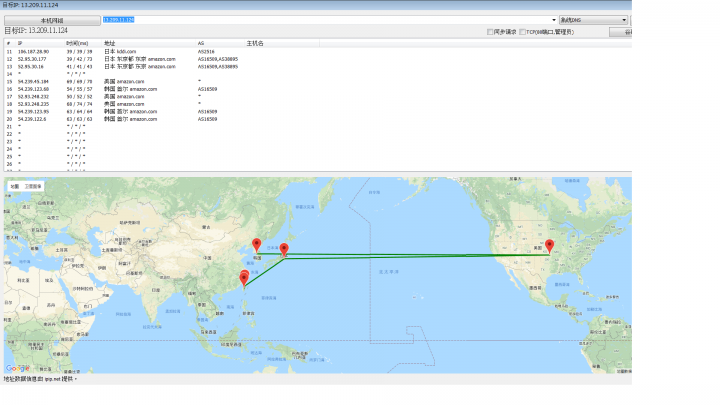This screenshot has width=720, height=405.
Task: Enable the TCP(80端口,管理员) checkbox
Action: [523, 32]
